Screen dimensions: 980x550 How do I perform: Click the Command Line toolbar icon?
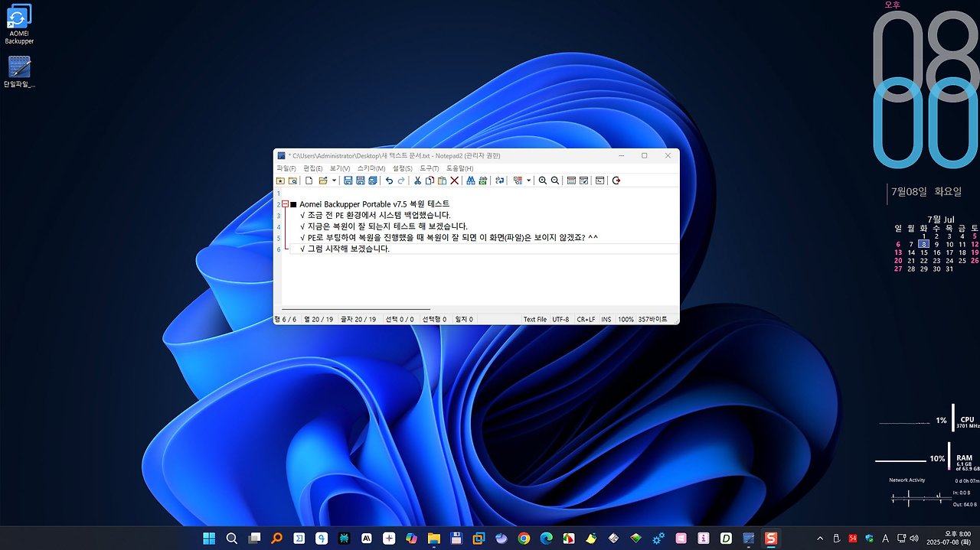[x=599, y=181]
